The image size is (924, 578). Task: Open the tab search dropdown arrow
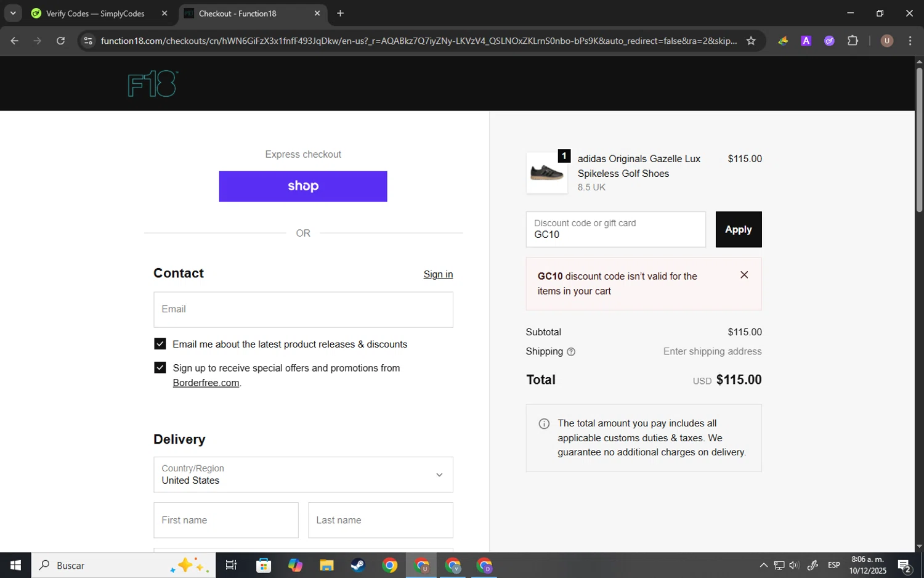coord(13,13)
